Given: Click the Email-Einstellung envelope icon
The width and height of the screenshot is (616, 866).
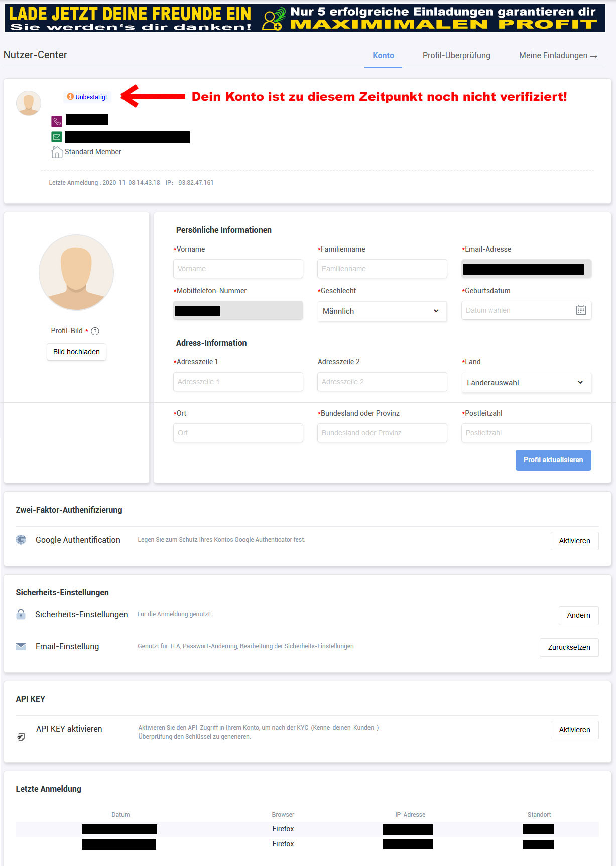Looking at the screenshot, I should 21,646.
